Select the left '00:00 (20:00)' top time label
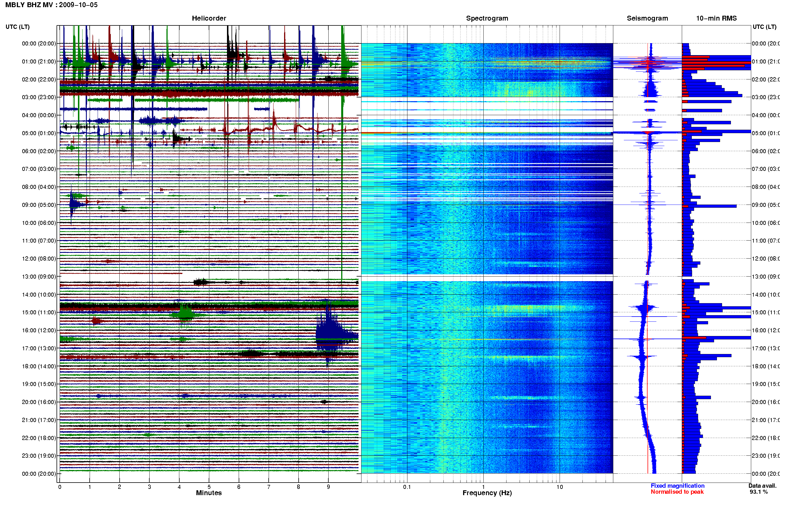812x508 pixels. 39,43
